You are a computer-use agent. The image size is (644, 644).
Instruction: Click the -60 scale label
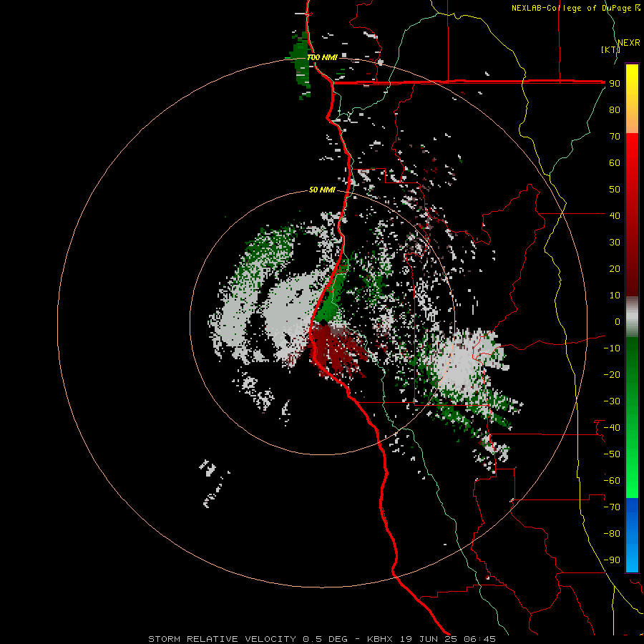point(612,481)
